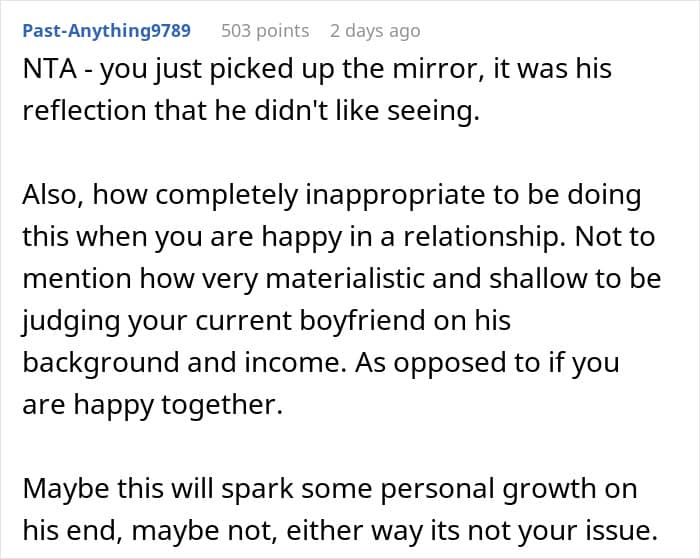Click the 503 points score
The width and height of the screenshot is (700, 559).
pyautogui.click(x=264, y=30)
